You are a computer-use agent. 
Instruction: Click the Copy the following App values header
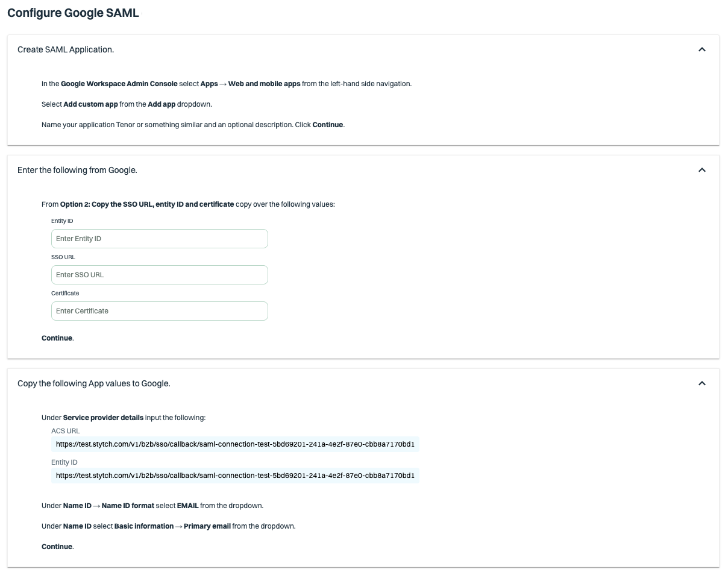[94, 383]
